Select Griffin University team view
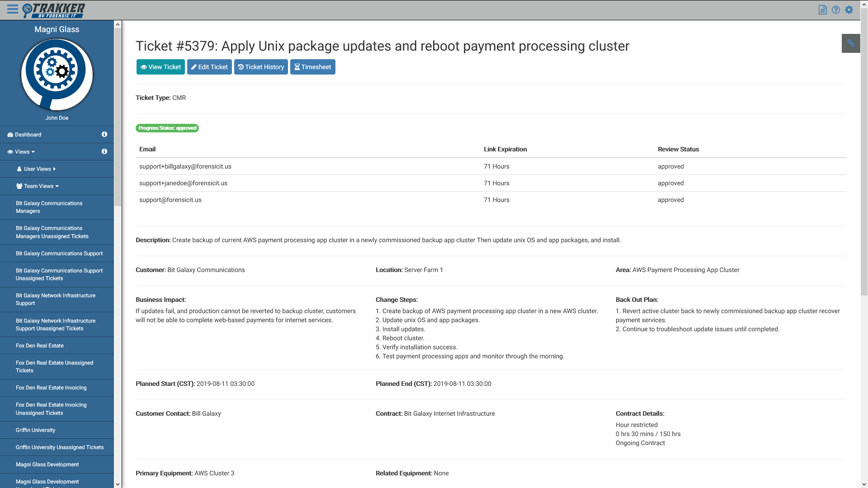This screenshot has width=868, height=488. point(35,430)
